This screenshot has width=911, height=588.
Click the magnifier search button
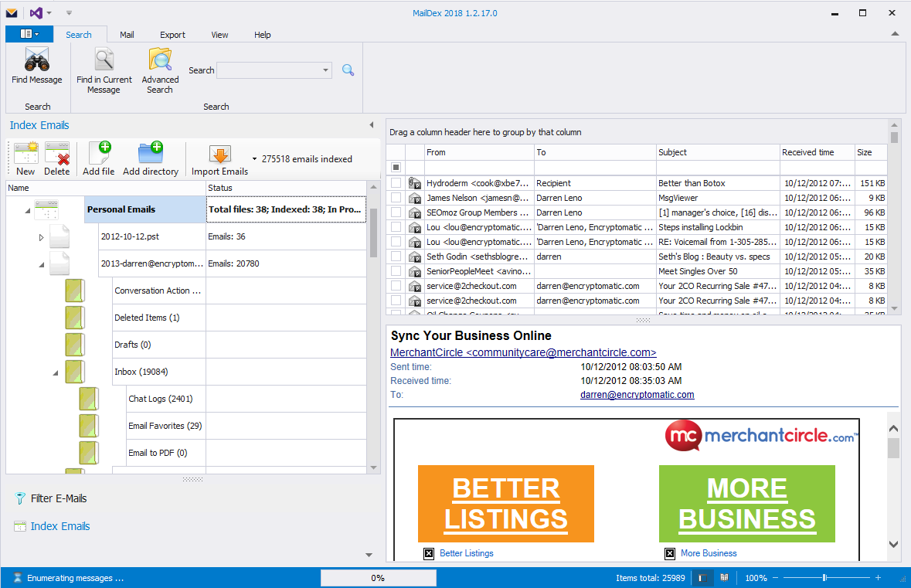348,70
